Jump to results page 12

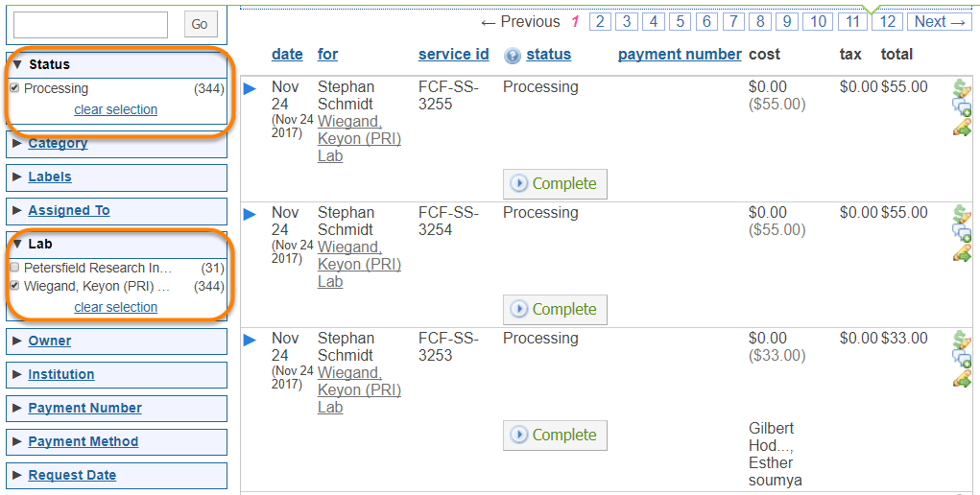887,22
